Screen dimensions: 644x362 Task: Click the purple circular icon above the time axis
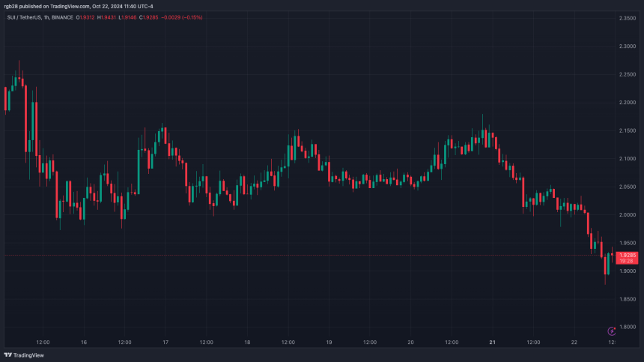click(612, 330)
